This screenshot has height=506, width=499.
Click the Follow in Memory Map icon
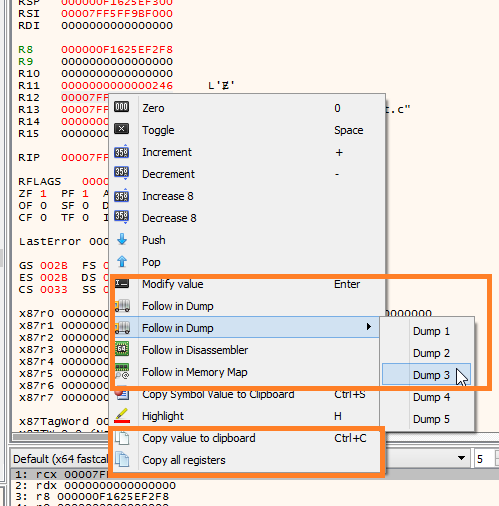click(x=122, y=371)
